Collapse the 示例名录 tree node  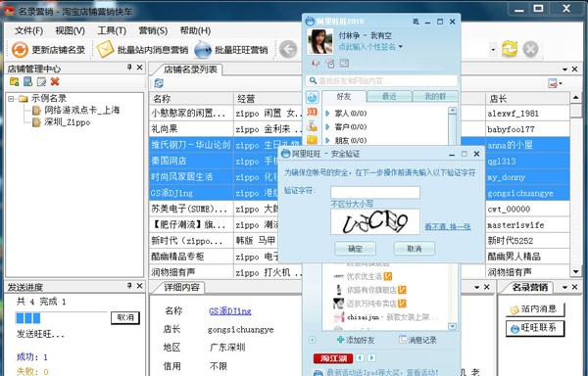(11, 99)
